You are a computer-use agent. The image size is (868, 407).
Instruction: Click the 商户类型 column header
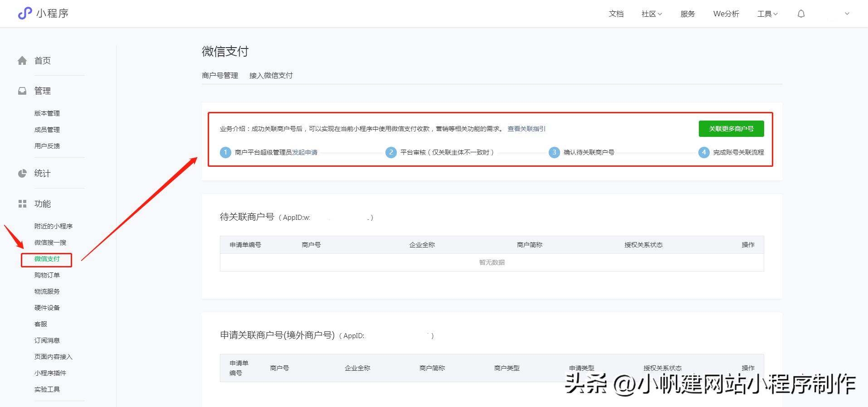pos(507,368)
